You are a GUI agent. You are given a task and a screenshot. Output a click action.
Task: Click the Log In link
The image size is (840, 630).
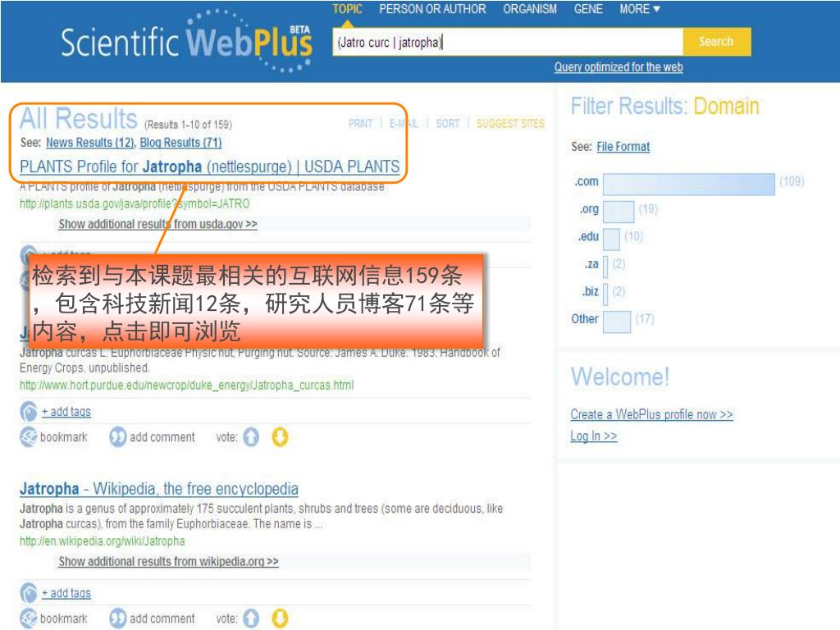[x=594, y=436]
